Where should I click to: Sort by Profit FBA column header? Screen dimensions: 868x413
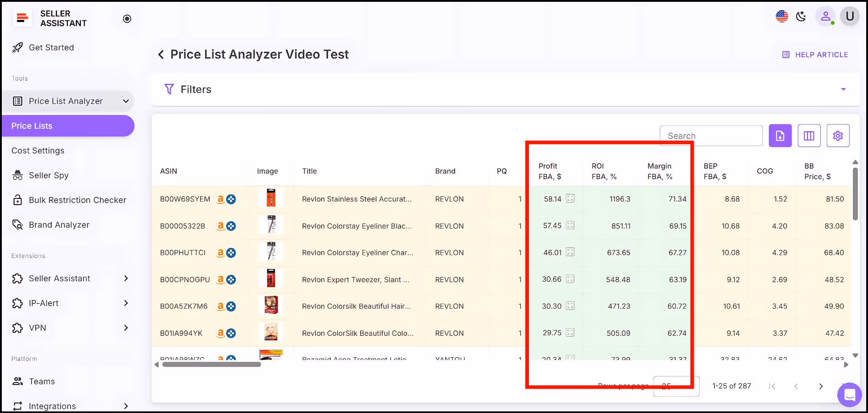click(x=550, y=171)
